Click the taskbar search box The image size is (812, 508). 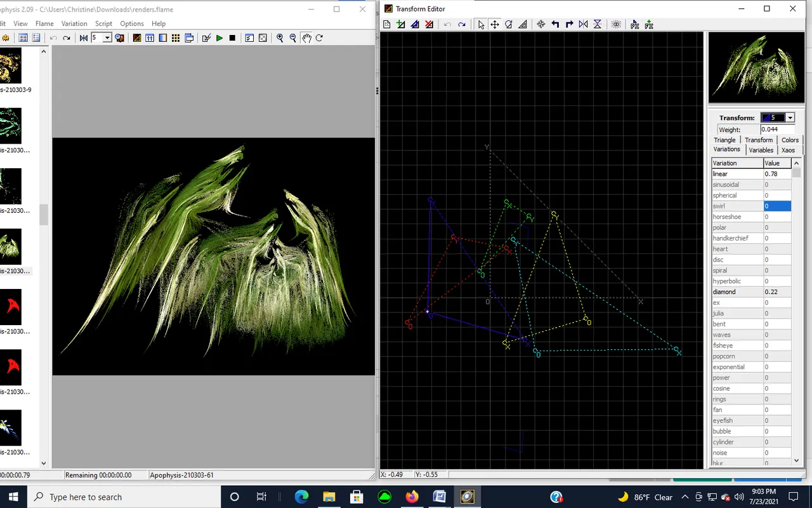[x=124, y=497]
